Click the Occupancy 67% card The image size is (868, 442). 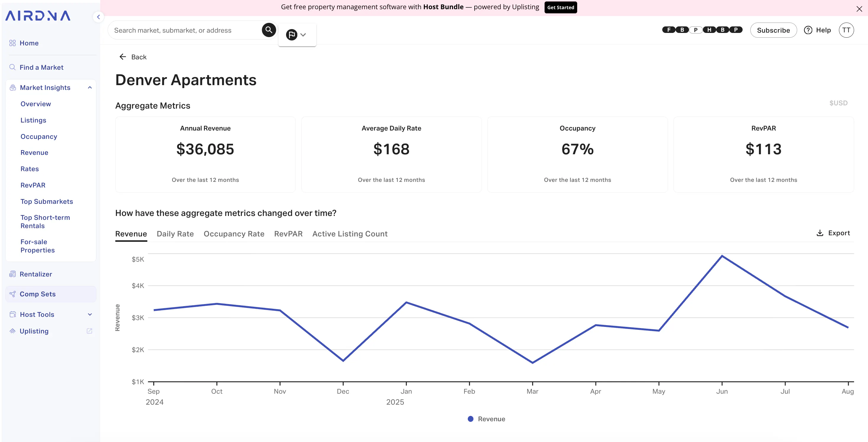click(577, 155)
